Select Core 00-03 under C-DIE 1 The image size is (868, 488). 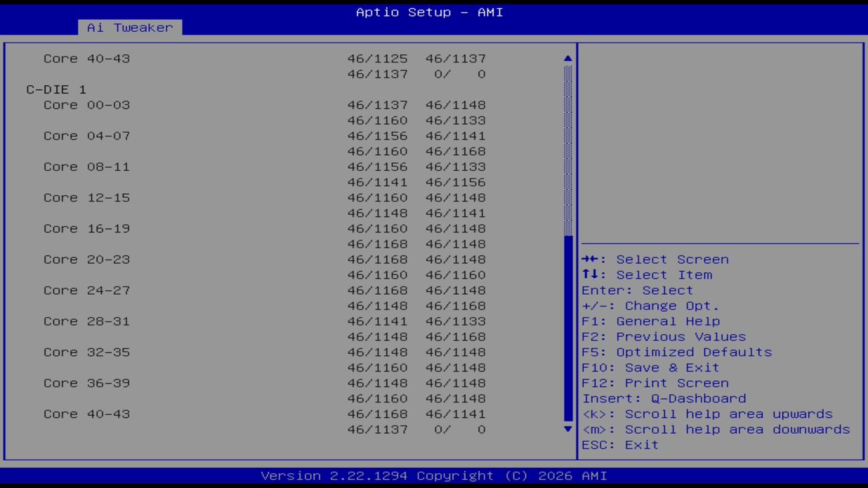coord(86,105)
